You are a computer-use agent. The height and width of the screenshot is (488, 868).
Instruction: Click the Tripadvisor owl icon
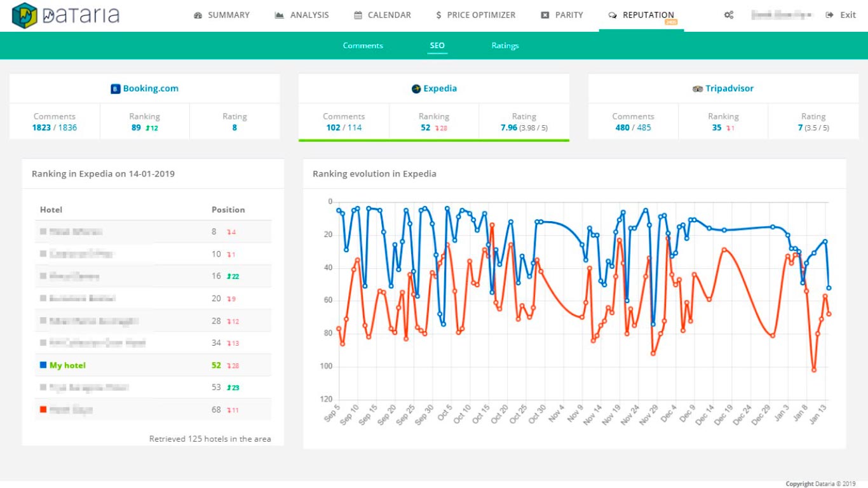coord(698,89)
